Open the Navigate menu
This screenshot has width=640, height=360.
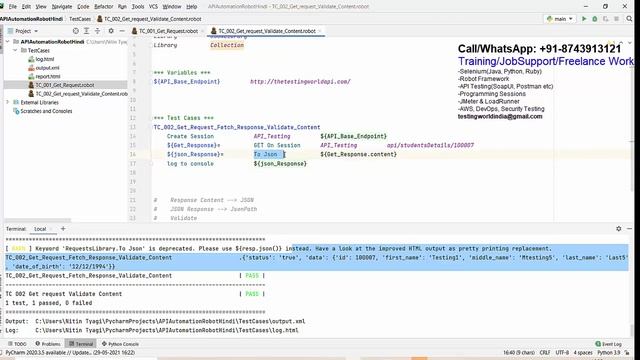62,7
